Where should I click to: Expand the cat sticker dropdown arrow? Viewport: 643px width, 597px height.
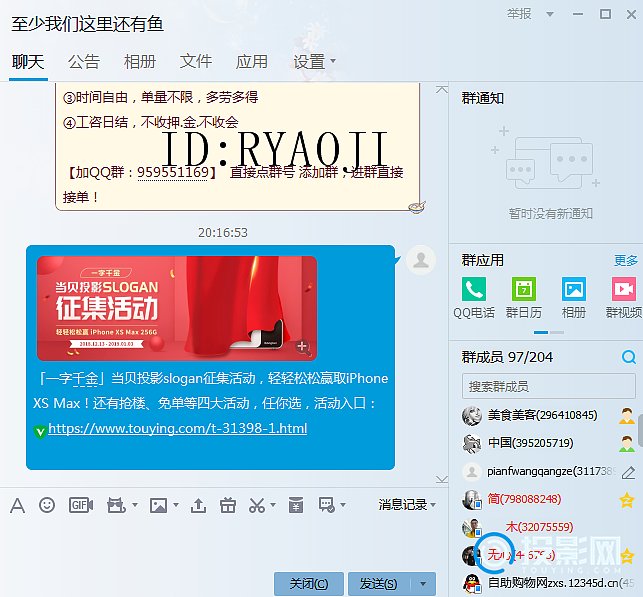[135, 505]
